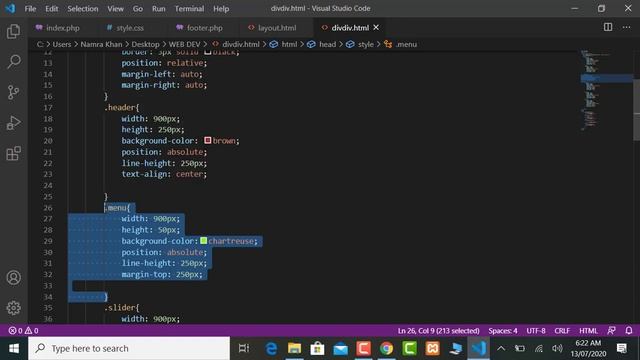Open the Windows Action Center

pos(622,349)
